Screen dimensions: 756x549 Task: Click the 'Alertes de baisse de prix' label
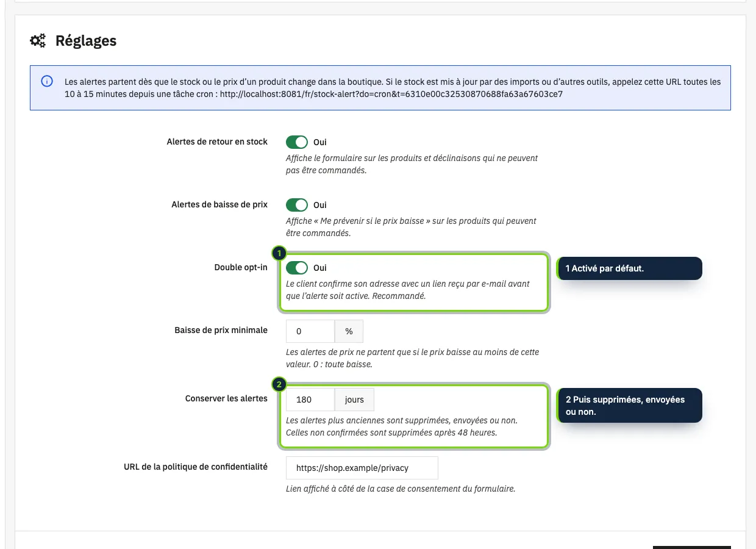point(219,204)
